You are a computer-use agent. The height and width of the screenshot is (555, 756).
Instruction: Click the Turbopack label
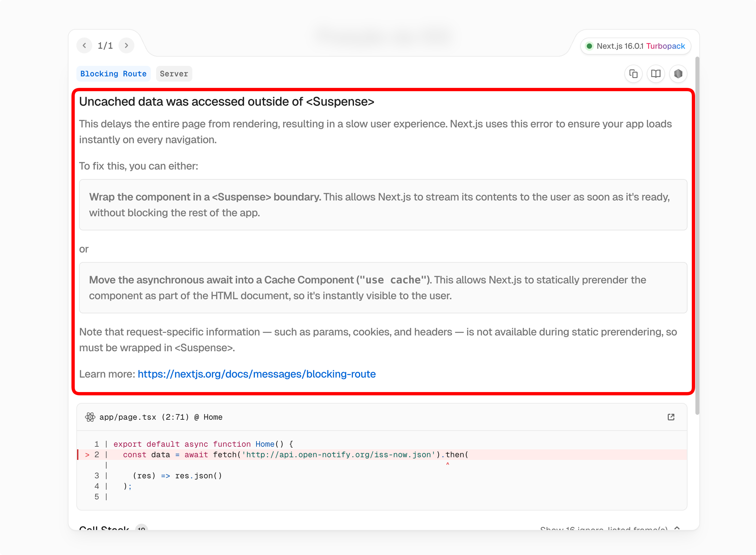(665, 46)
